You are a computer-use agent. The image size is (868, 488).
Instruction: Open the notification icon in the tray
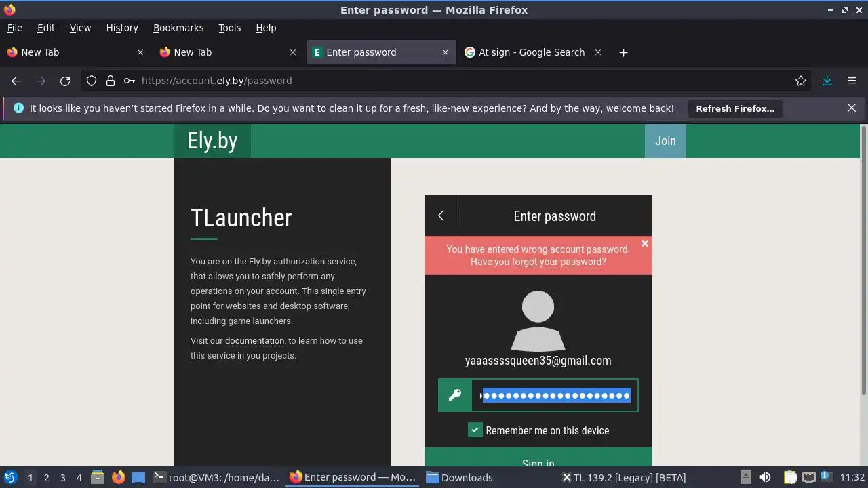pos(826,477)
